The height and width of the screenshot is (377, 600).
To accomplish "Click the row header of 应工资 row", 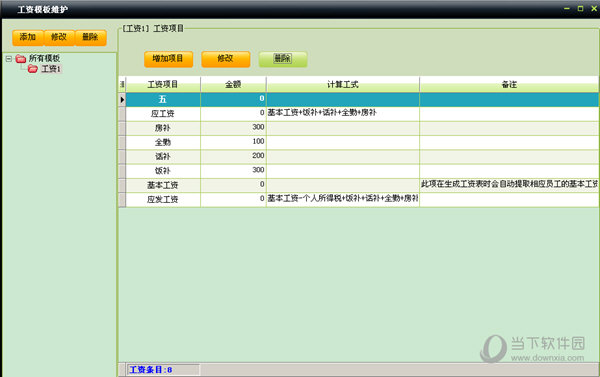I will [x=122, y=114].
